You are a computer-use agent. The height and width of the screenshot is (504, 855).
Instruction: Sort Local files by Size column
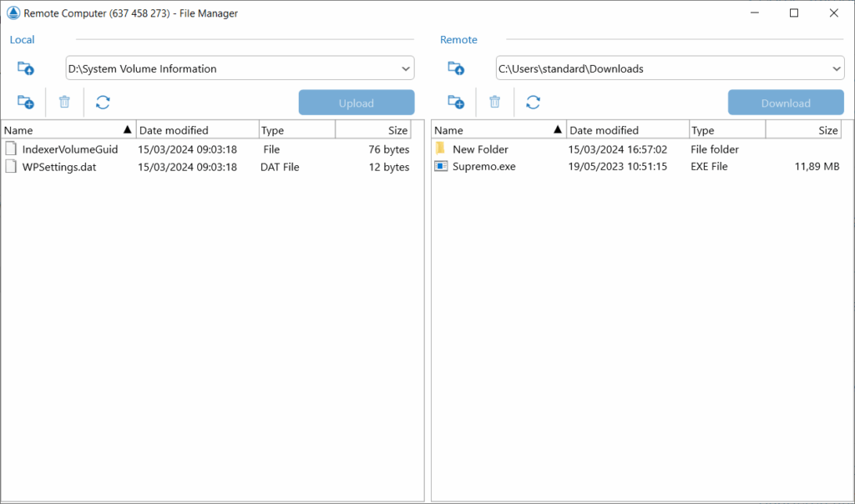click(374, 130)
